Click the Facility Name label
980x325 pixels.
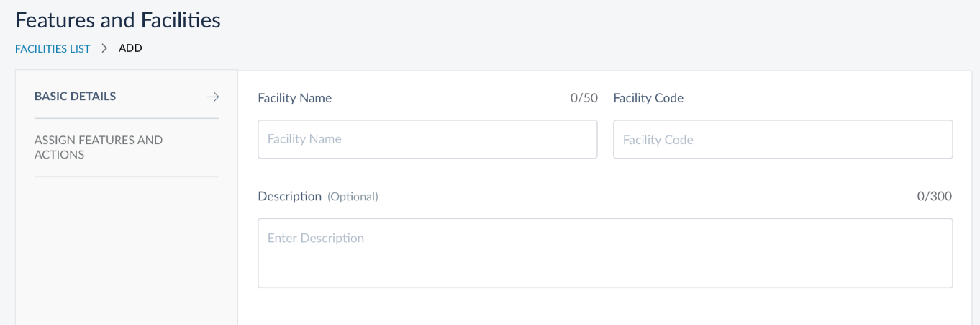pos(294,98)
